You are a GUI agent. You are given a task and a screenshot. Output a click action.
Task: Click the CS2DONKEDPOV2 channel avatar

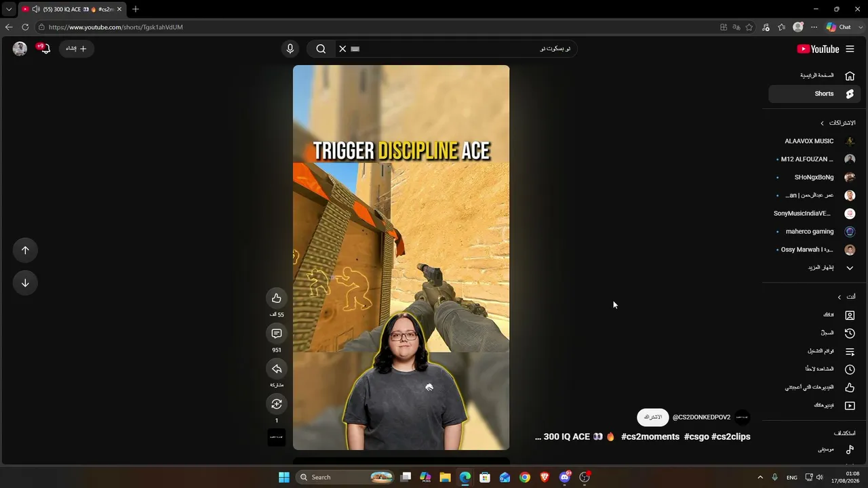(x=743, y=418)
